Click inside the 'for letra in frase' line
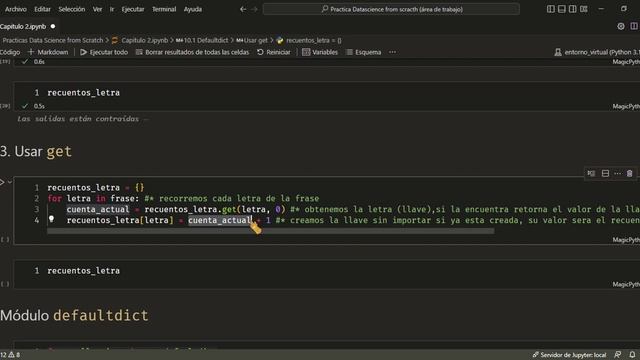The image size is (640, 360). click(x=183, y=198)
